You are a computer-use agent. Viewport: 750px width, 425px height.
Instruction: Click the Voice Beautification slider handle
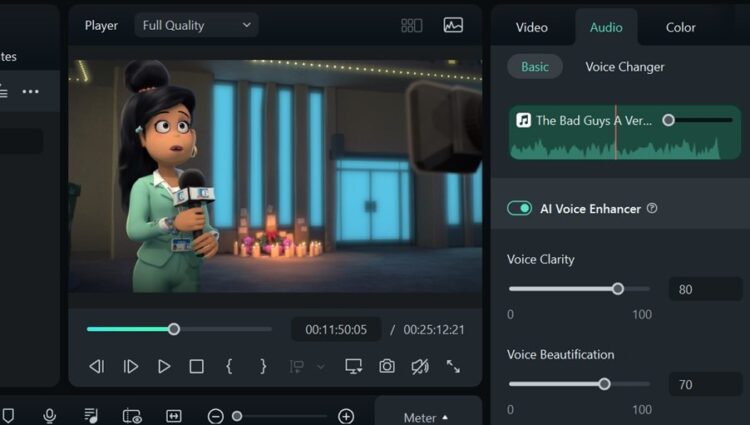[604, 384]
